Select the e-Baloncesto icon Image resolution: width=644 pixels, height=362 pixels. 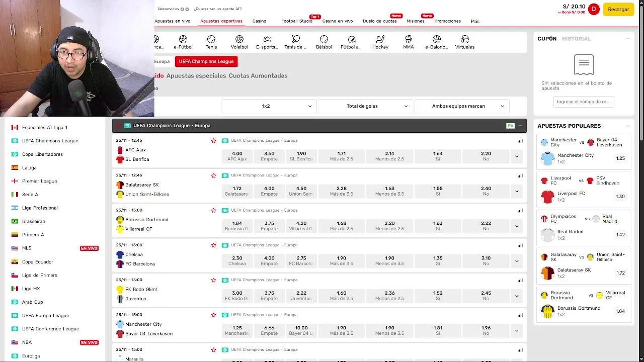pyautogui.click(x=437, y=42)
